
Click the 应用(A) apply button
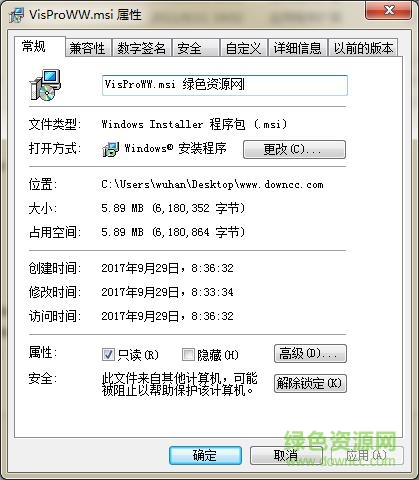367,455
